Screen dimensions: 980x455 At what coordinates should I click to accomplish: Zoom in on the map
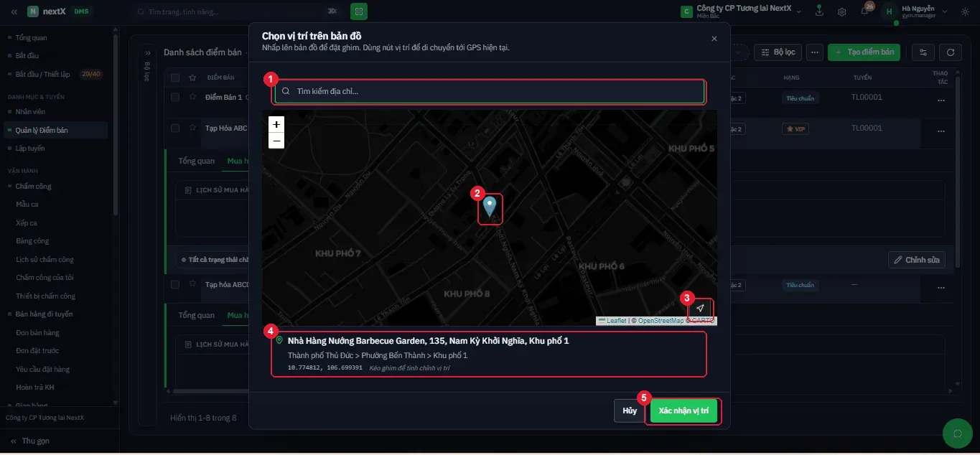tap(276, 124)
